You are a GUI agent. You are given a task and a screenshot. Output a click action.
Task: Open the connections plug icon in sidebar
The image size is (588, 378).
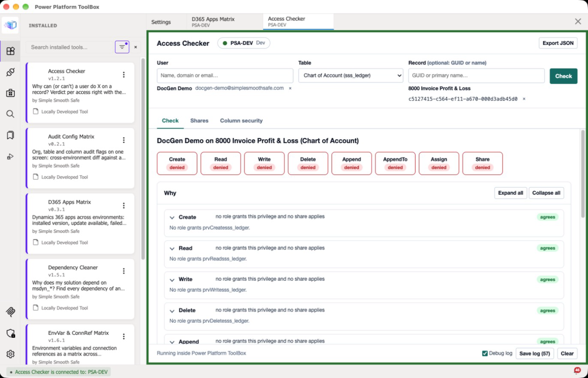point(10,72)
